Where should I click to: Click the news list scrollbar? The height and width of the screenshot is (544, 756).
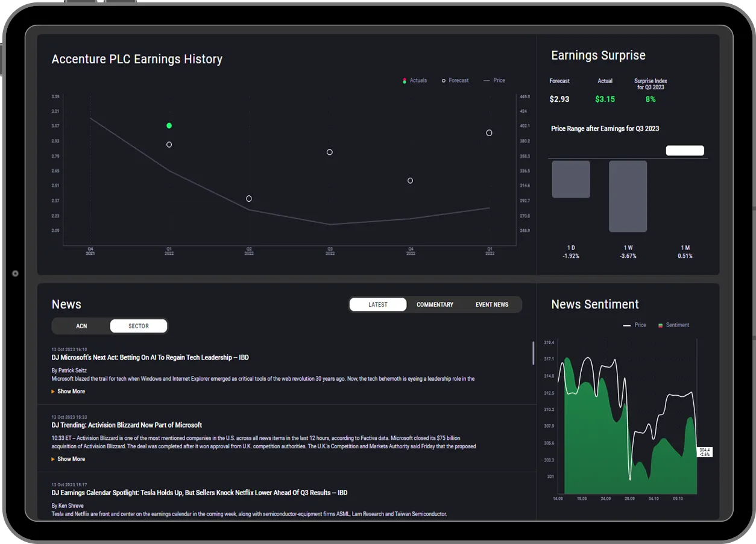point(533,353)
